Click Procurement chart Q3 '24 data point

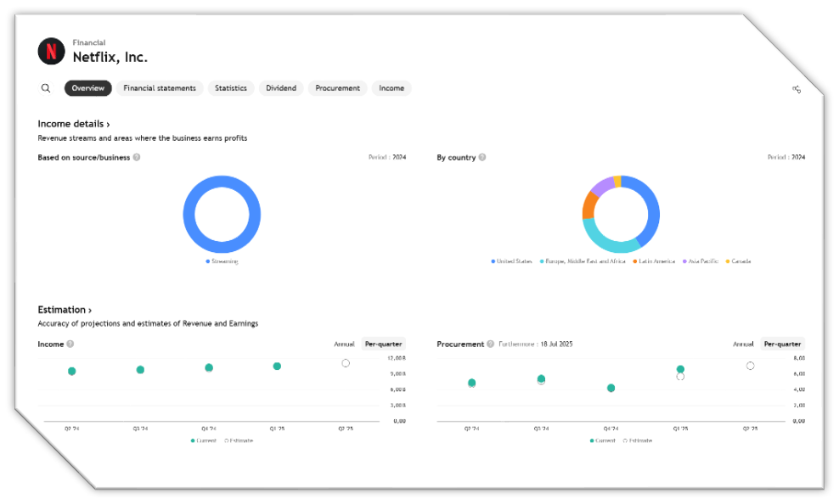coord(541,379)
